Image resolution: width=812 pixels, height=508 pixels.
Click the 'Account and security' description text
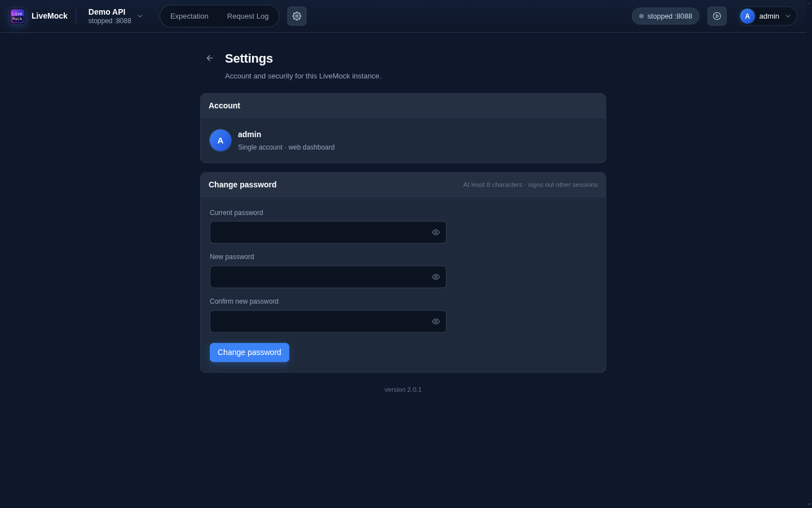pos(303,76)
